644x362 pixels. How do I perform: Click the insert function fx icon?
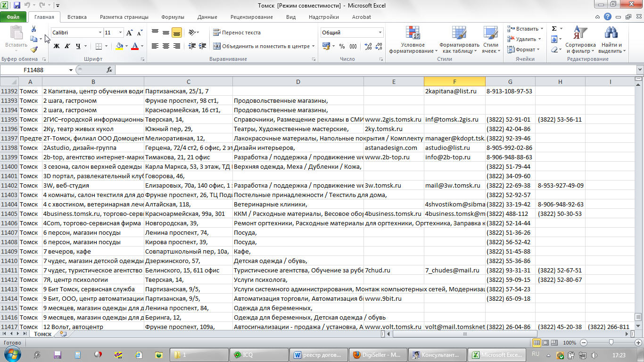click(x=109, y=70)
